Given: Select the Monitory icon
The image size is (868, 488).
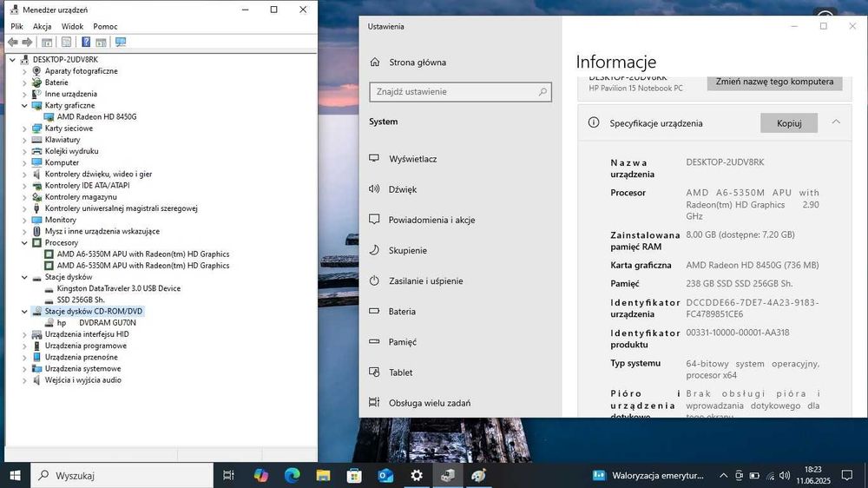Looking at the screenshot, I should [x=36, y=220].
